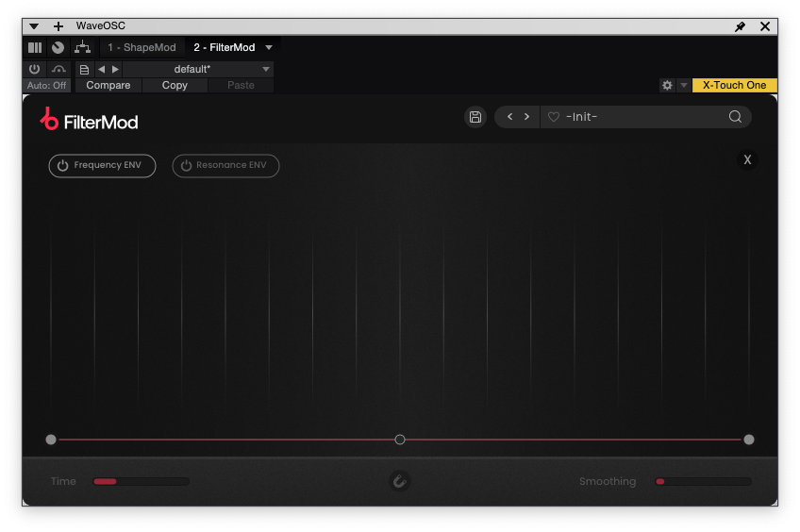Image resolution: width=800 pixels, height=532 pixels.
Task: Go to previous preset with left triangle
Action: [x=102, y=69]
